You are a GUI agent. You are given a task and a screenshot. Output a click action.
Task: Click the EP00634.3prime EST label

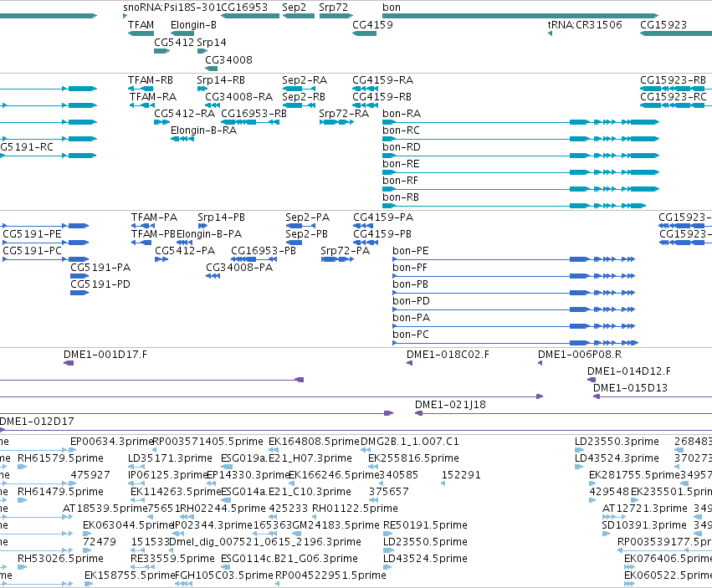click(112, 442)
